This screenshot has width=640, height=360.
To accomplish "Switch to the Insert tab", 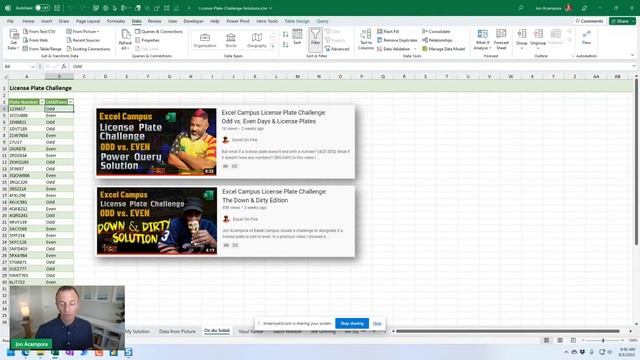I will point(47,21).
